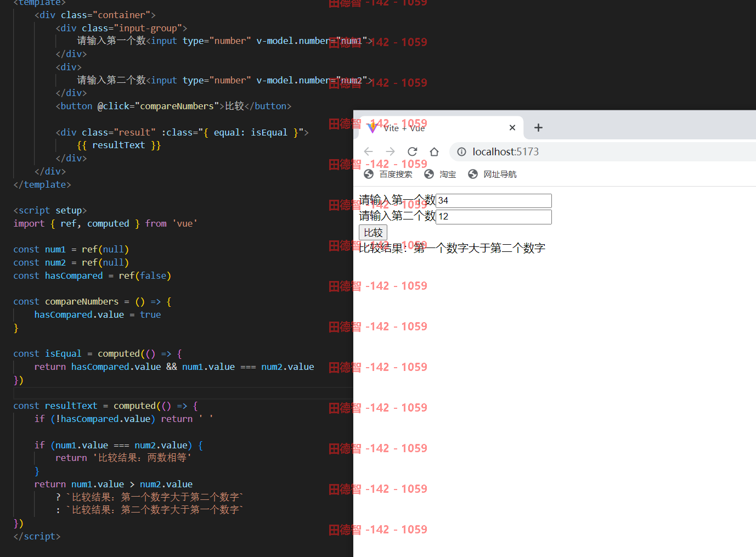This screenshot has width=756, height=557.
Task: Click the result text 第一个数字大于第二个数字
Action: (x=479, y=248)
